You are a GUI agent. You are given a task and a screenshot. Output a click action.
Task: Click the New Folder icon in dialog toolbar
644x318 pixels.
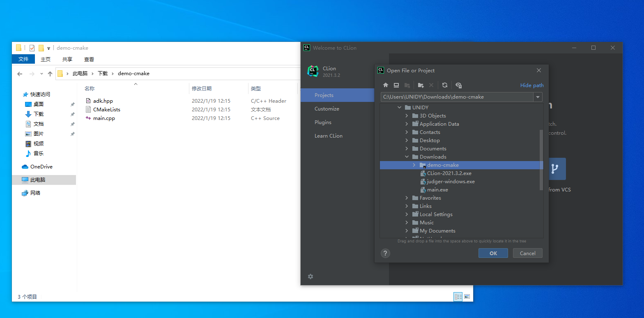(x=421, y=85)
